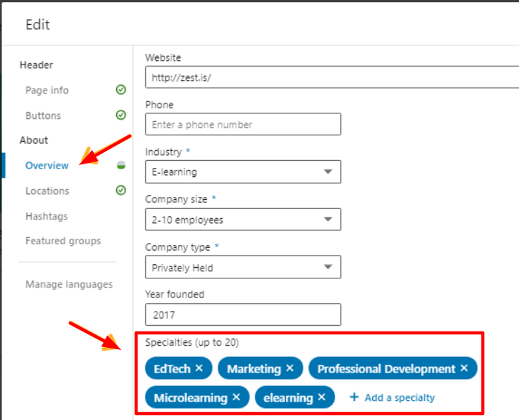Open the Company type dropdown
The height and width of the screenshot is (420, 519).
pos(243,267)
